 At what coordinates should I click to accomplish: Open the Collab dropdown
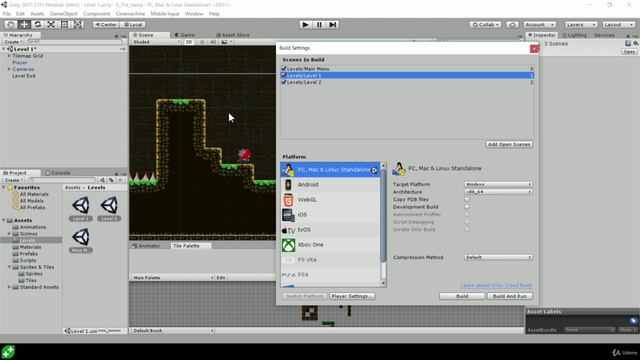pyautogui.click(x=485, y=24)
